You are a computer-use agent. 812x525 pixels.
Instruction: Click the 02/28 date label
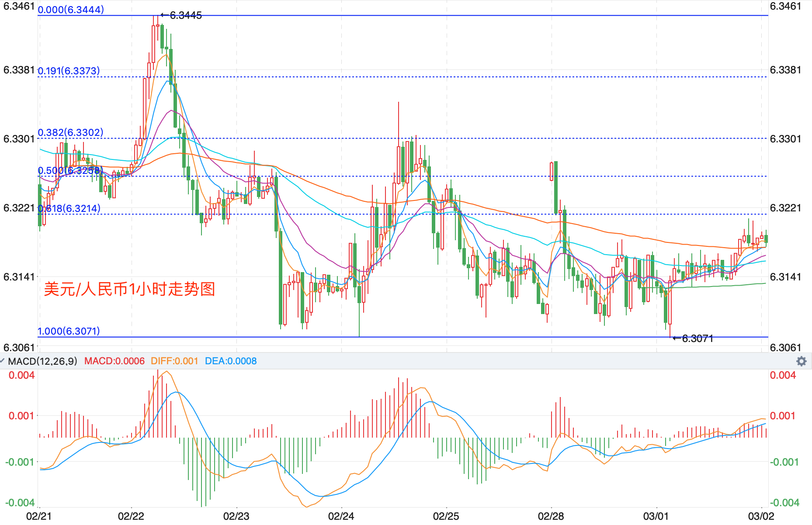point(551,516)
